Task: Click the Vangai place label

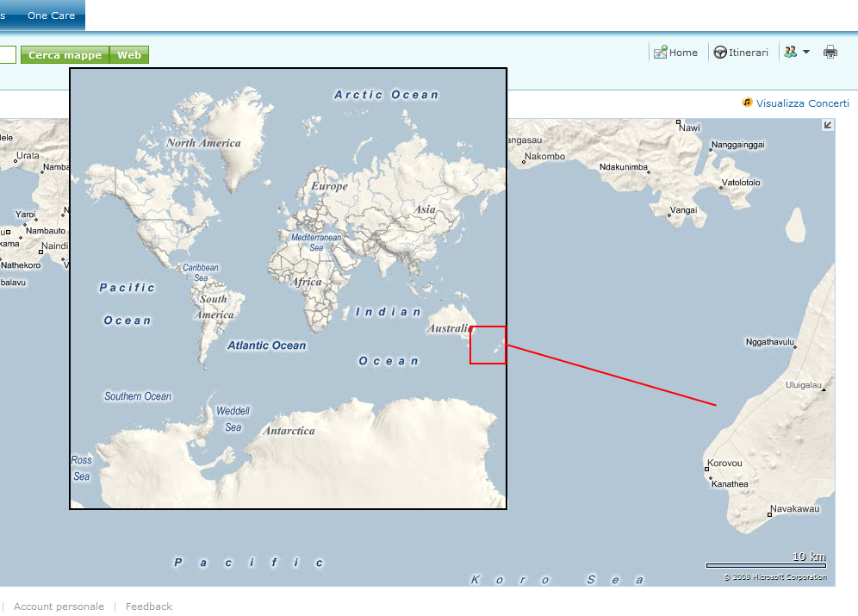Action: tap(683, 210)
